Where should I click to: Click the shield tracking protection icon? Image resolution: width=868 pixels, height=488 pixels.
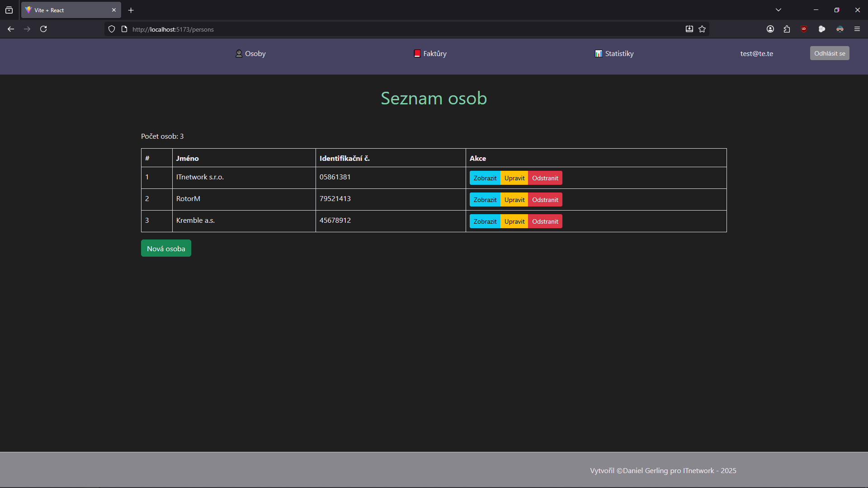[111, 29]
